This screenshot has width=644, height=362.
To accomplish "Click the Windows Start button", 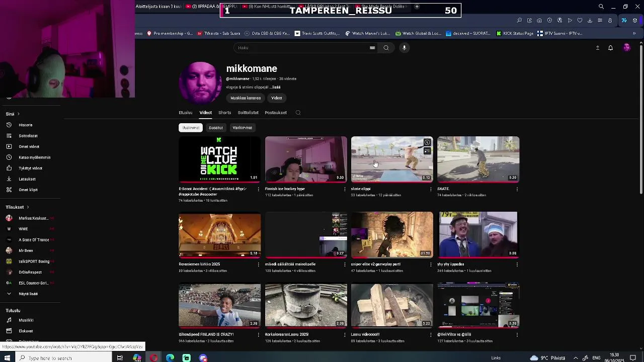I will pyautogui.click(x=7, y=358).
